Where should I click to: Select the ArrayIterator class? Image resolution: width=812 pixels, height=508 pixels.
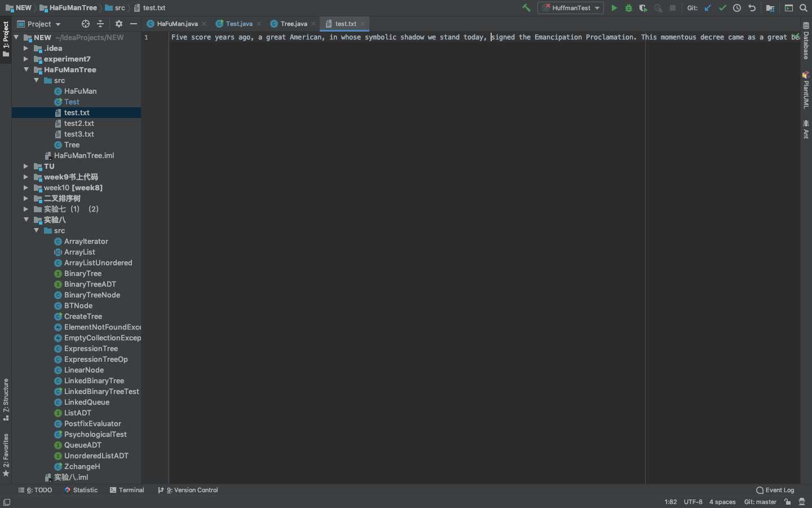86,242
